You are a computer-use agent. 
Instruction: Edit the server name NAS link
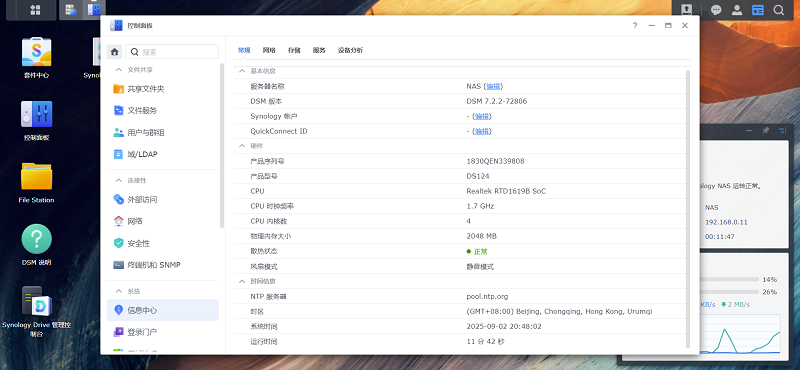pos(493,86)
